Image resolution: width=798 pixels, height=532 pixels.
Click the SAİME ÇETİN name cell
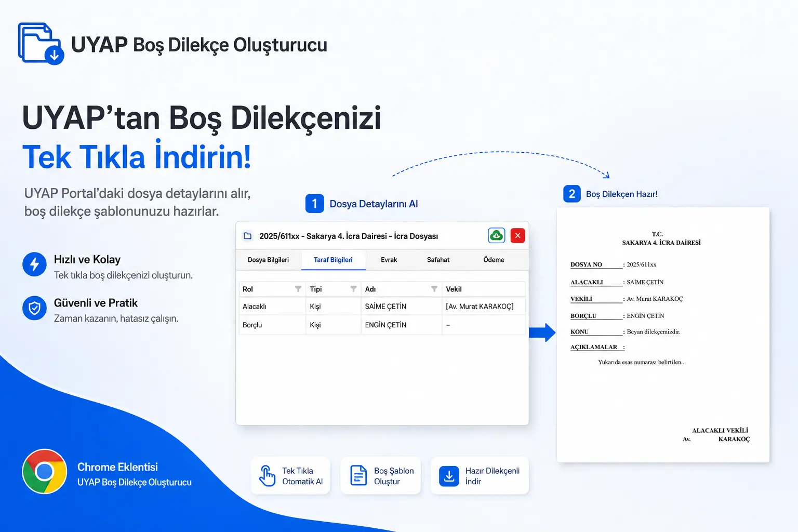[x=401, y=307]
